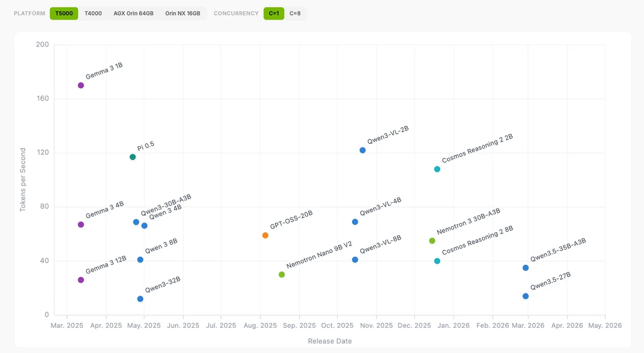
Task: Click the Cosmos Reasoning 2 8B dot
Action: 437,261
